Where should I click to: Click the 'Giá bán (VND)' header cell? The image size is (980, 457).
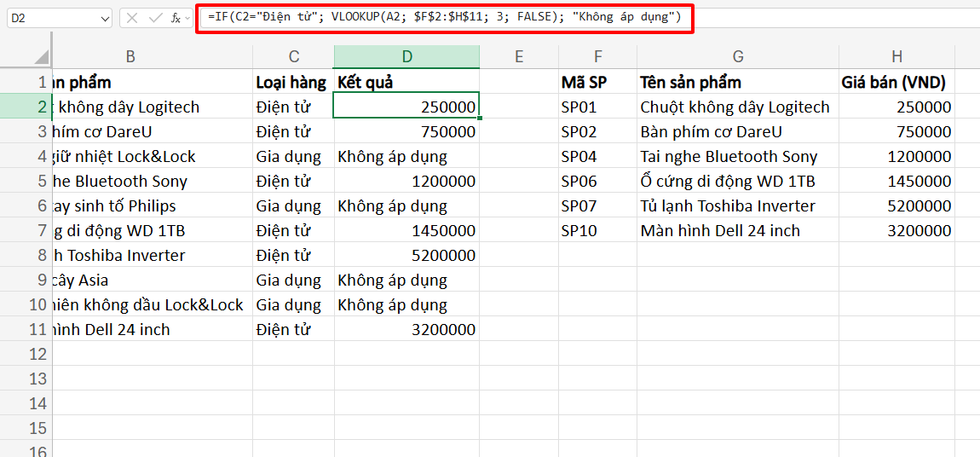pos(896,82)
